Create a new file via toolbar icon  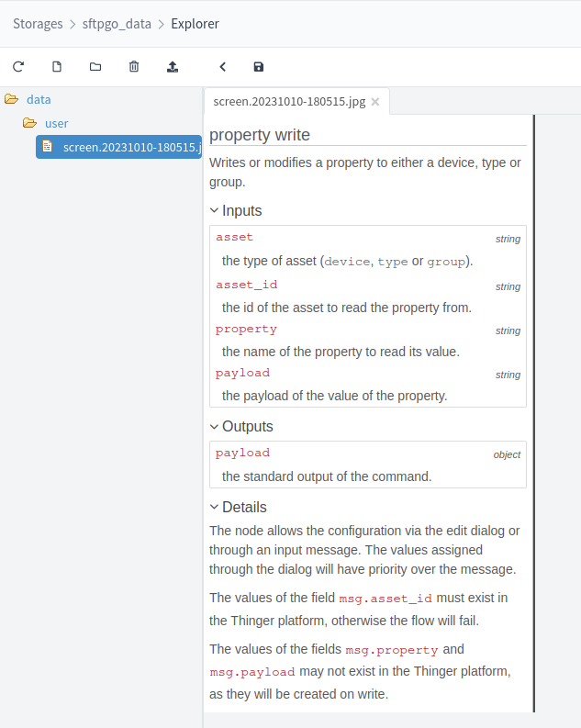point(57,67)
